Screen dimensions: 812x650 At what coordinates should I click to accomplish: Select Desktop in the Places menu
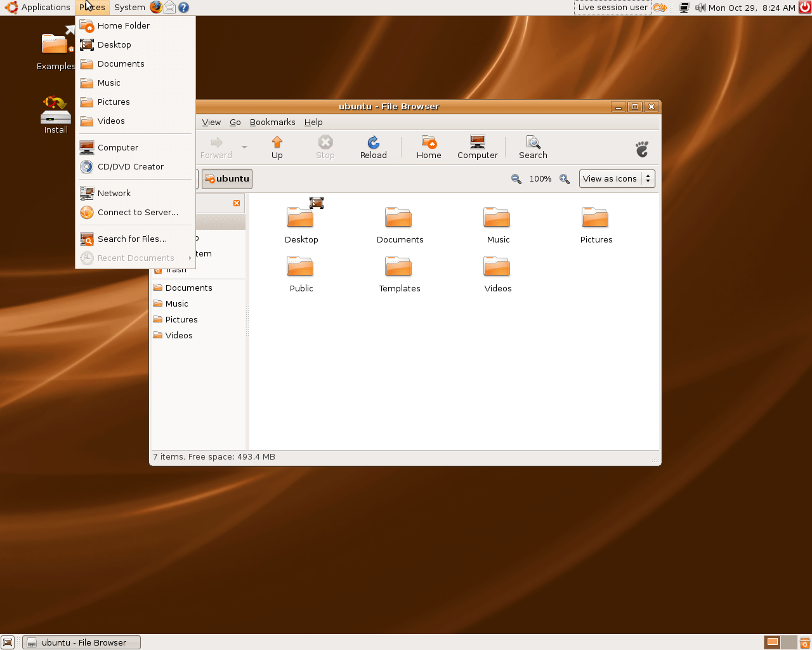135,44
